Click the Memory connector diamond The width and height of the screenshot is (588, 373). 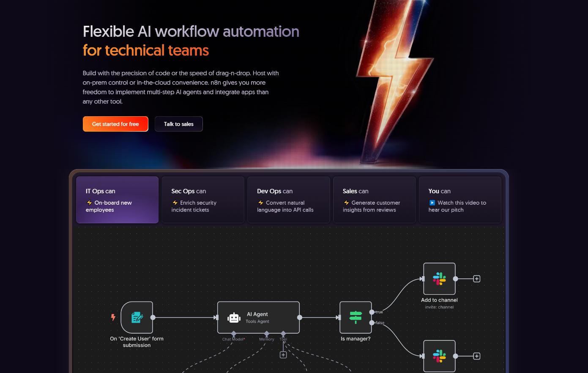(x=267, y=334)
